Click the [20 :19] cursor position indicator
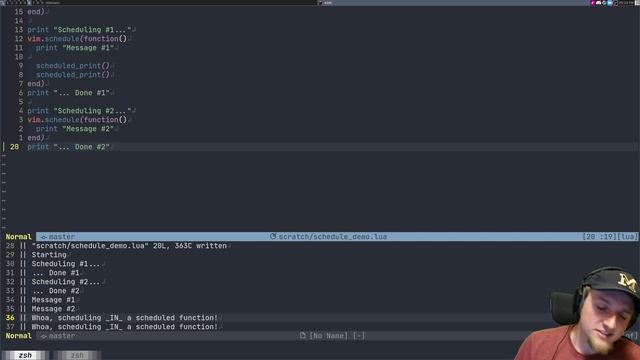 600,237
